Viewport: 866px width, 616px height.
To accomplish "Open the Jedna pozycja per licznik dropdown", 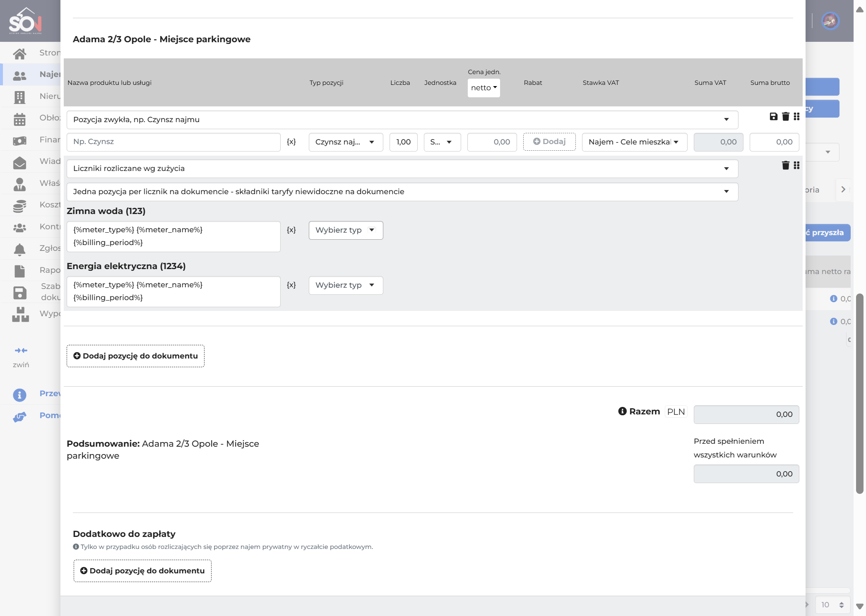I will tap(402, 192).
